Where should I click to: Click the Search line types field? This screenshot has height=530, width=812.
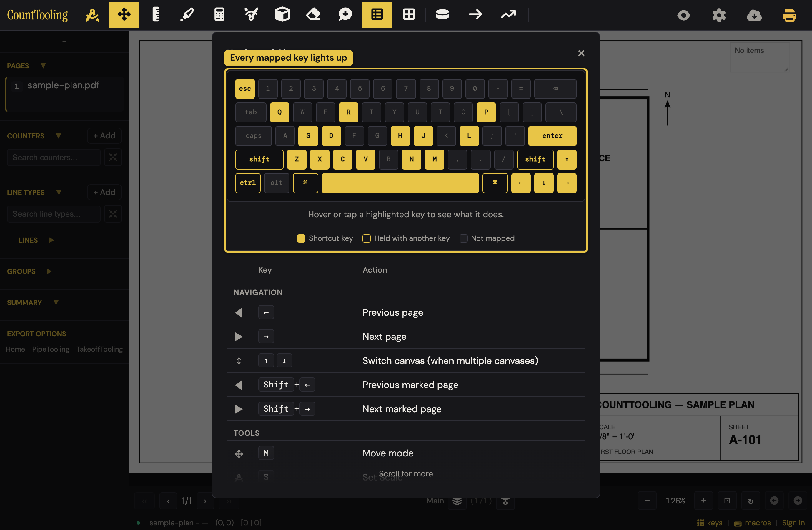point(54,214)
